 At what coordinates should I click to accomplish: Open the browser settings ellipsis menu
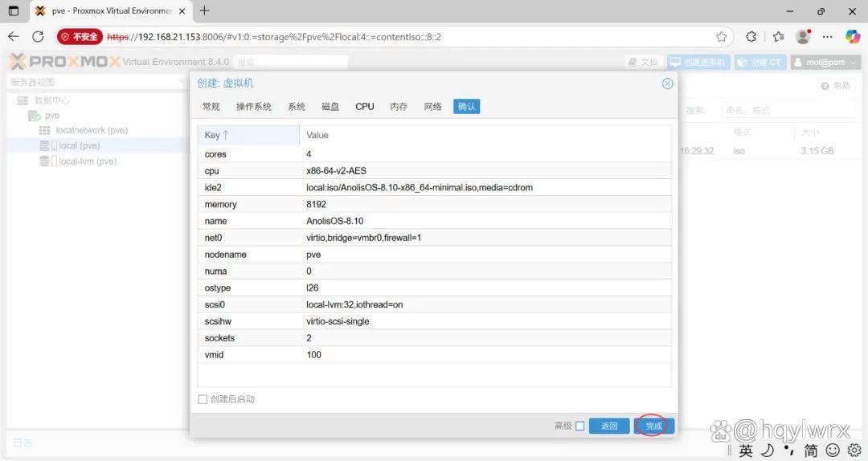point(828,37)
